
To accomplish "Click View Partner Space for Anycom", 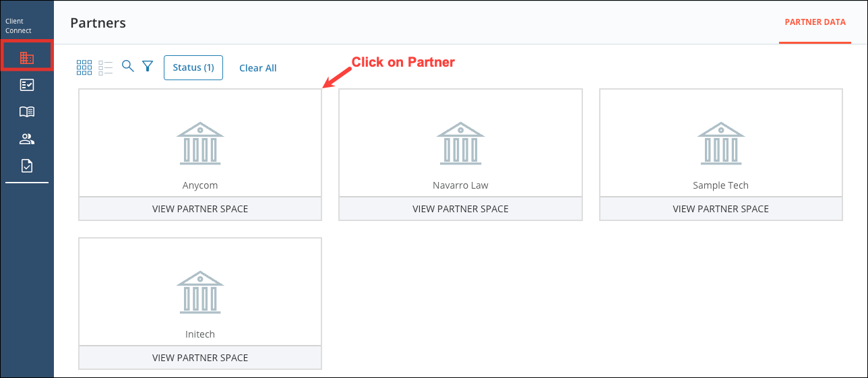I will [200, 209].
